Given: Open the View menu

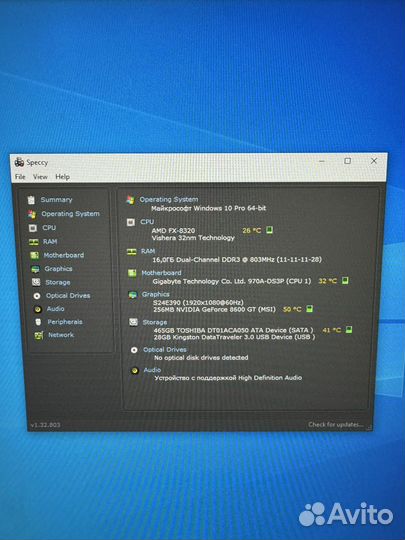Looking at the screenshot, I should [x=40, y=177].
